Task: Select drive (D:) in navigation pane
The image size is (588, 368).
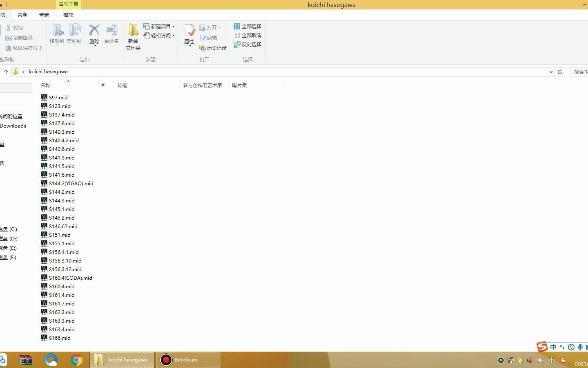Action: (x=9, y=239)
